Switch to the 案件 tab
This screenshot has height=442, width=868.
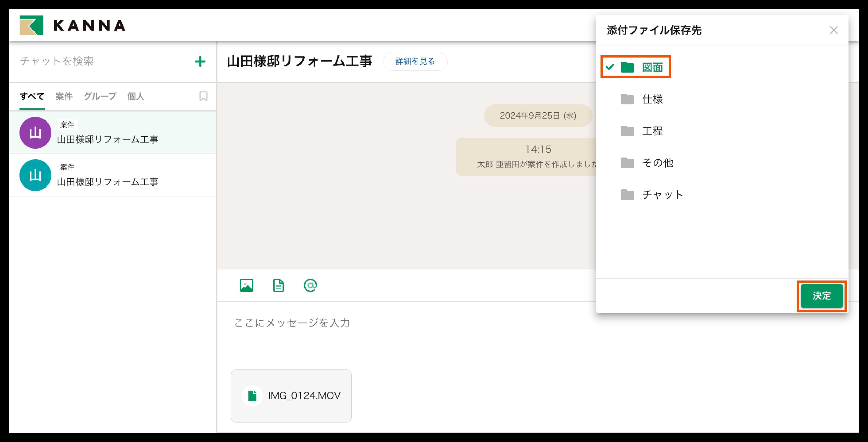pyautogui.click(x=64, y=96)
